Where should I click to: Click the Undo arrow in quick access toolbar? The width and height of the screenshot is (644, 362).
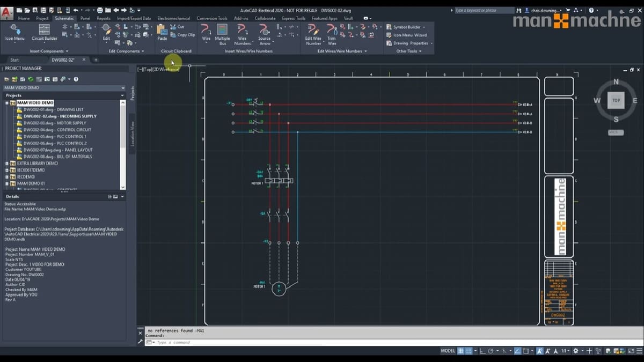pyautogui.click(x=76, y=10)
